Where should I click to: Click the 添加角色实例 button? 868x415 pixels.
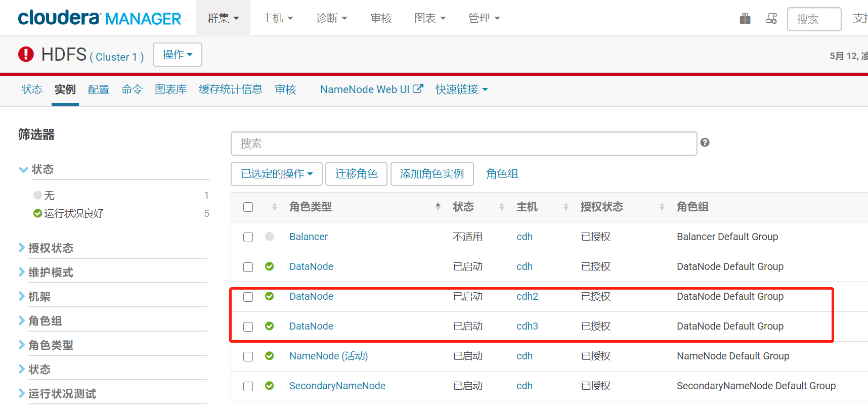coord(431,174)
